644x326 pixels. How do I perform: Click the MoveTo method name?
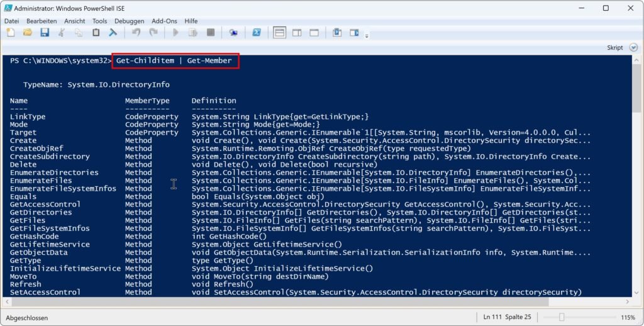point(23,276)
